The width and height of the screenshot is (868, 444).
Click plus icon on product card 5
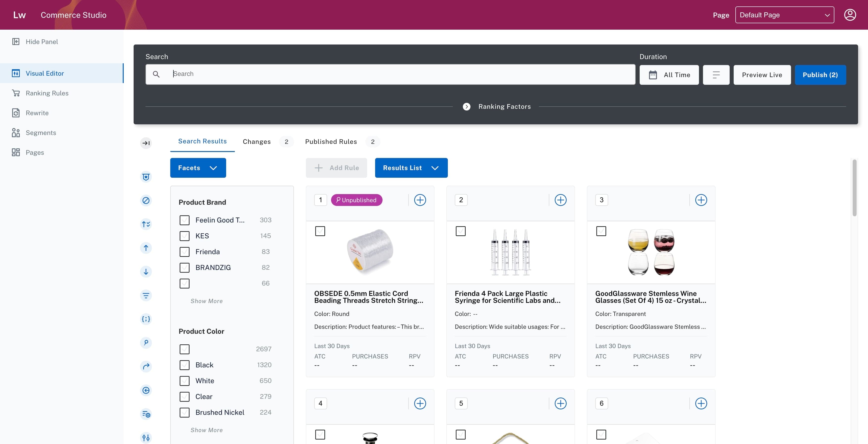click(x=560, y=403)
